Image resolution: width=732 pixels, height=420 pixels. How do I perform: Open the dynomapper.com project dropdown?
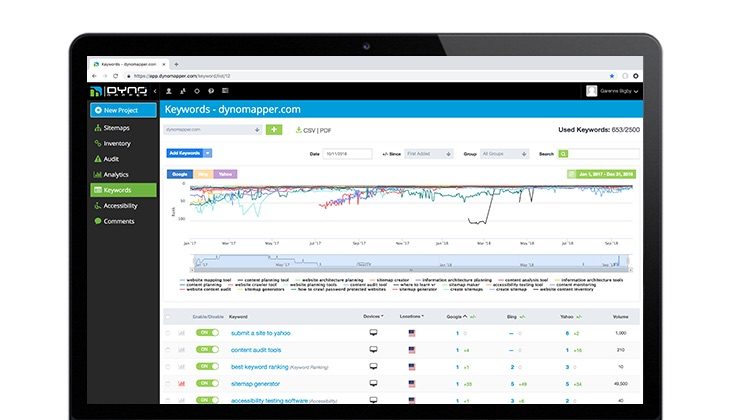pyautogui.click(x=212, y=130)
